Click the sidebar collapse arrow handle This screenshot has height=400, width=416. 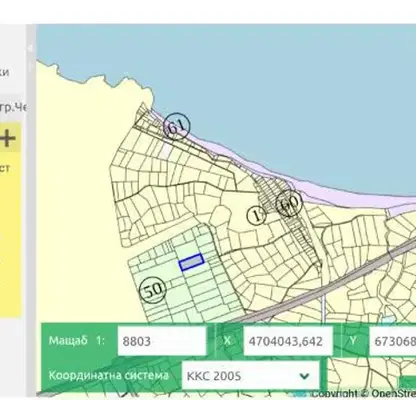pos(30,49)
